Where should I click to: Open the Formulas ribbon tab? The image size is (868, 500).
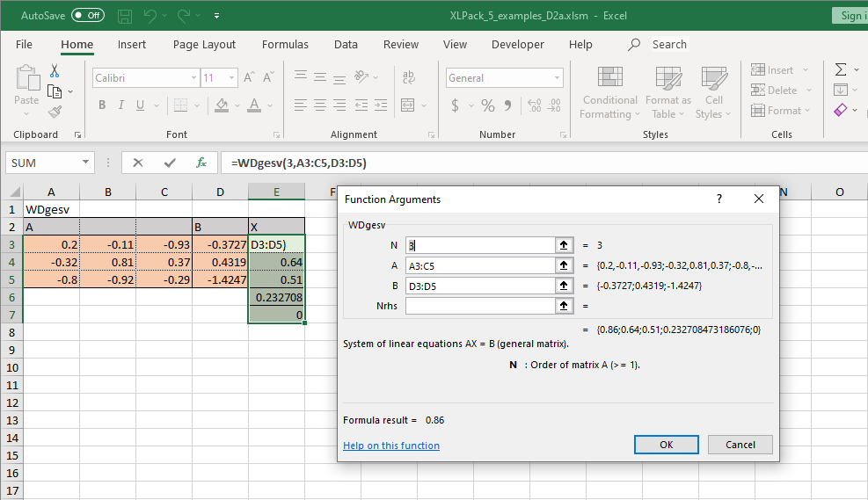[x=285, y=44]
